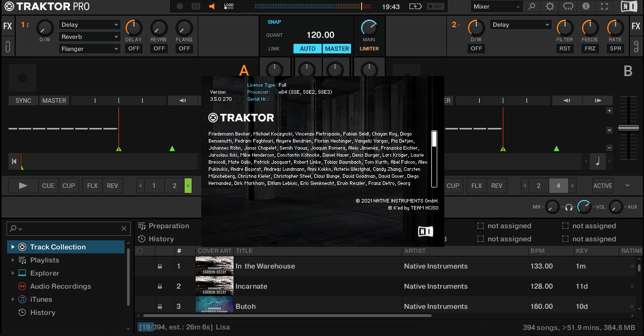Toggle DELAY effect OFF button in FX 1
This screenshot has width=644, height=336.
[x=134, y=48]
